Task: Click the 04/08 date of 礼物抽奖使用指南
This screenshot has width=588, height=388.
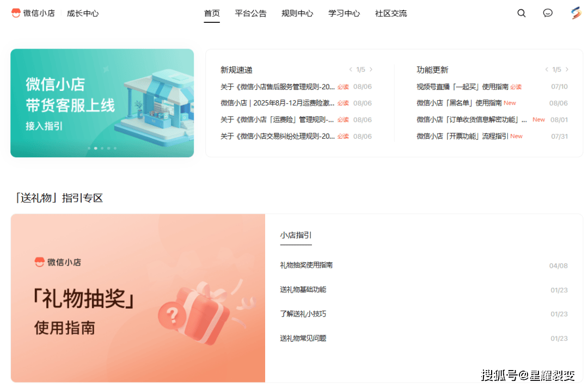Action: pos(559,266)
